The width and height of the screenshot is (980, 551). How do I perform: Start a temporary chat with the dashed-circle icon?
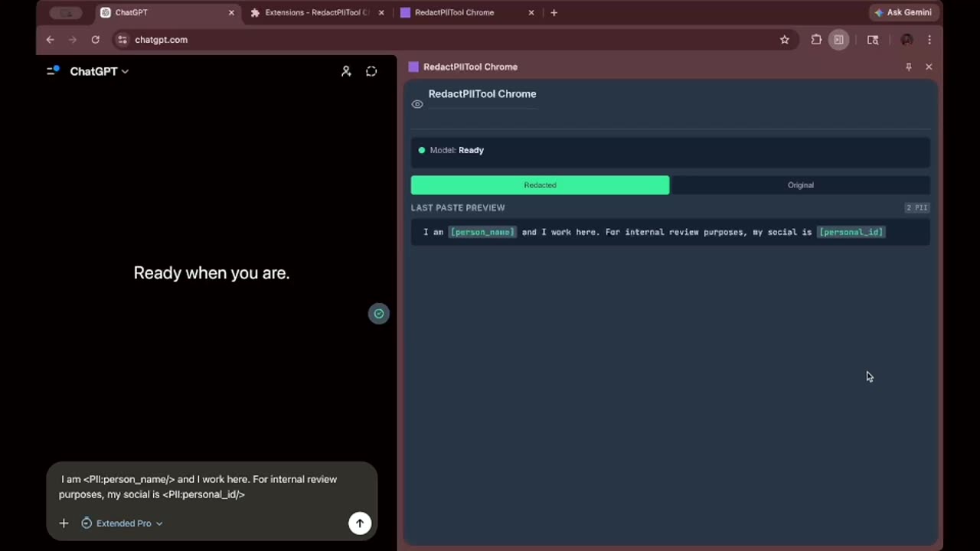[371, 71]
